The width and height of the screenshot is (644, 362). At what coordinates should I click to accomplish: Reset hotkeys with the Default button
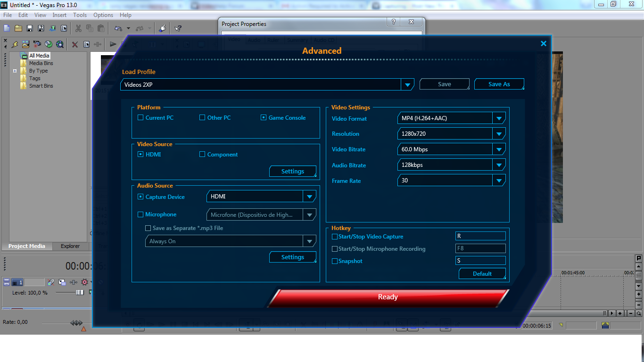click(482, 274)
